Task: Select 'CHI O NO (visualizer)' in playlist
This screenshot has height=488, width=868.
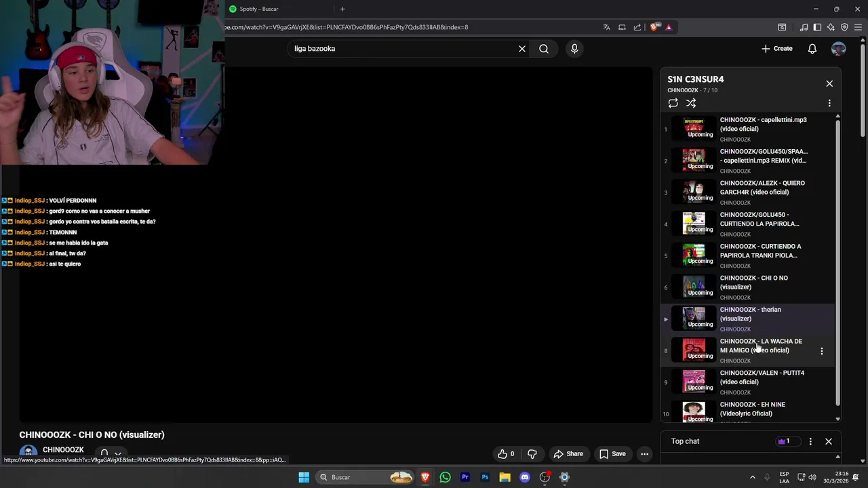Action: click(x=748, y=287)
